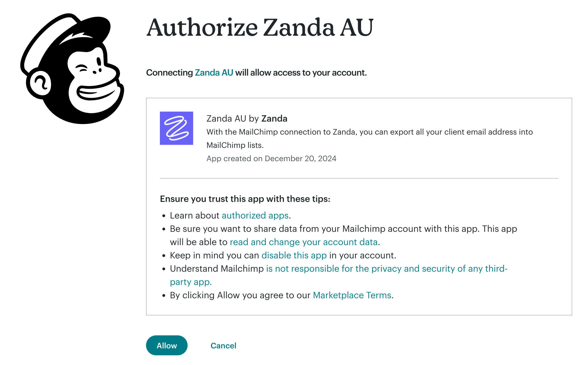The width and height of the screenshot is (588, 365).
Task: Open the Zanda AU link
Action: coord(214,73)
